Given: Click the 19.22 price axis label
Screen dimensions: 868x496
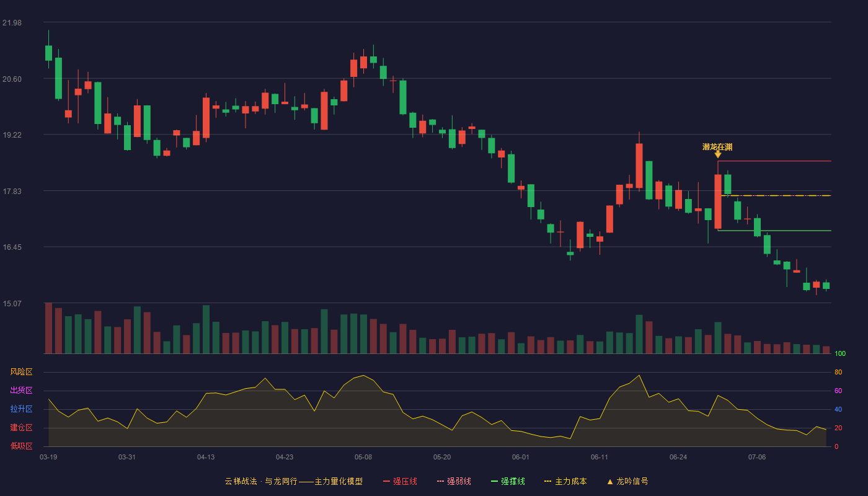Looking at the screenshot, I should point(12,135).
